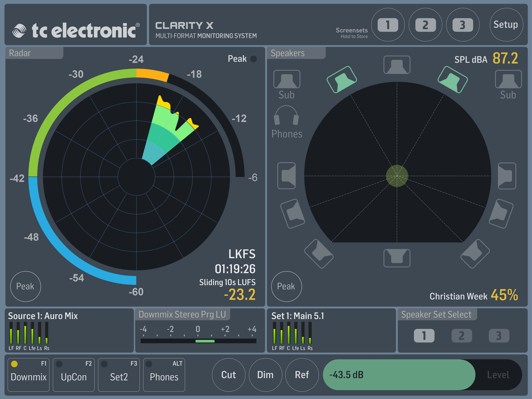The height and width of the screenshot is (399, 532).
Task: Click the headphones Phones icon
Action: (286, 116)
